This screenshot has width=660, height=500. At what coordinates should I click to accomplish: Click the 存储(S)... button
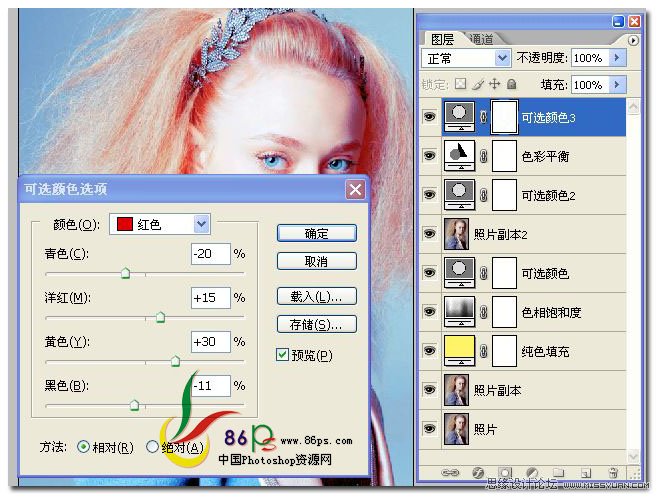tap(317, 324)
